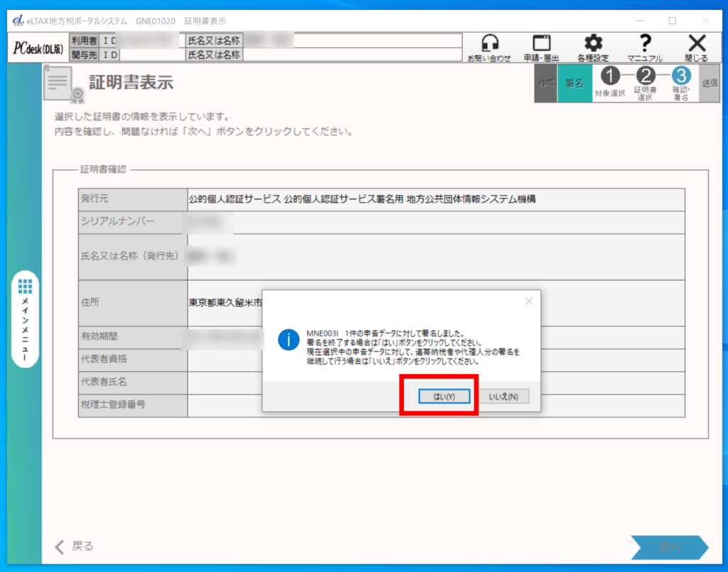The width and height of the screenshot is (728, 572).
Task: Close the message dialog with X
Action: click(x=528, y=301)
